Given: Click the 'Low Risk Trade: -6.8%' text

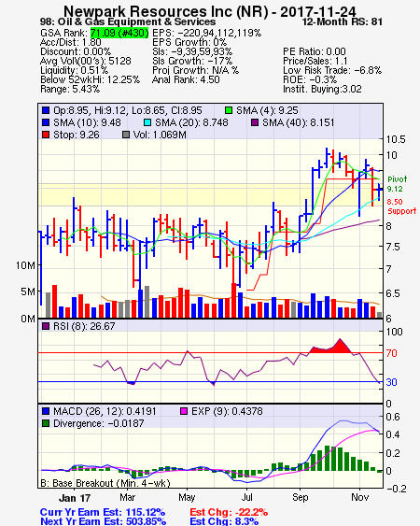Looking at the screenshot, I should click(x=332, y=70).
